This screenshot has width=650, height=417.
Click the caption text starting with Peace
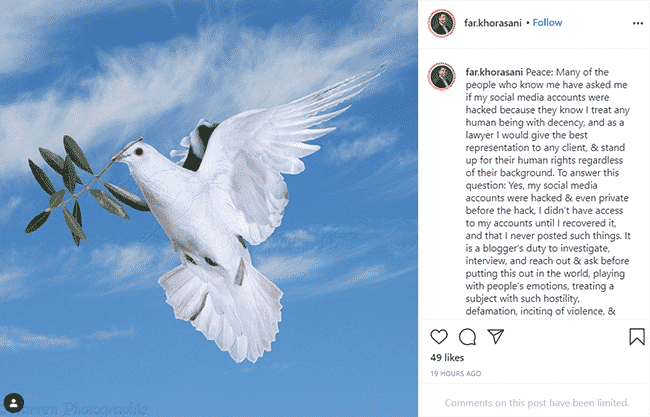[548, 192]
